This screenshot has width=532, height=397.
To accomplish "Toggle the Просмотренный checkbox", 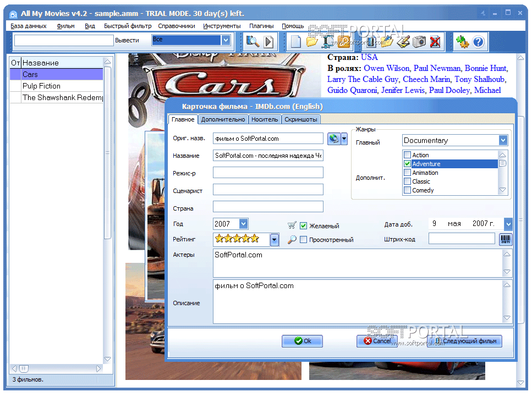I will pyautogui.click(x=304, y=240).
